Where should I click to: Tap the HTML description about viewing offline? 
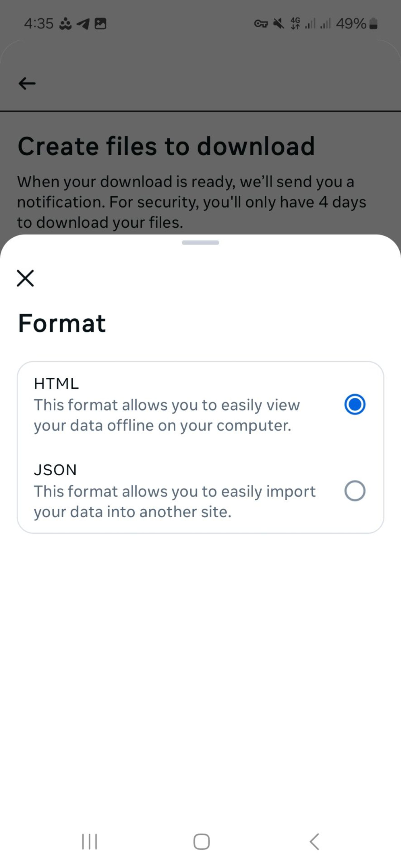point(167,415)
